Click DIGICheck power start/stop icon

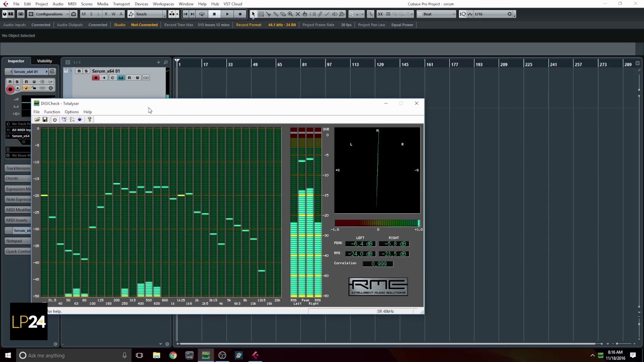(55, 119)
